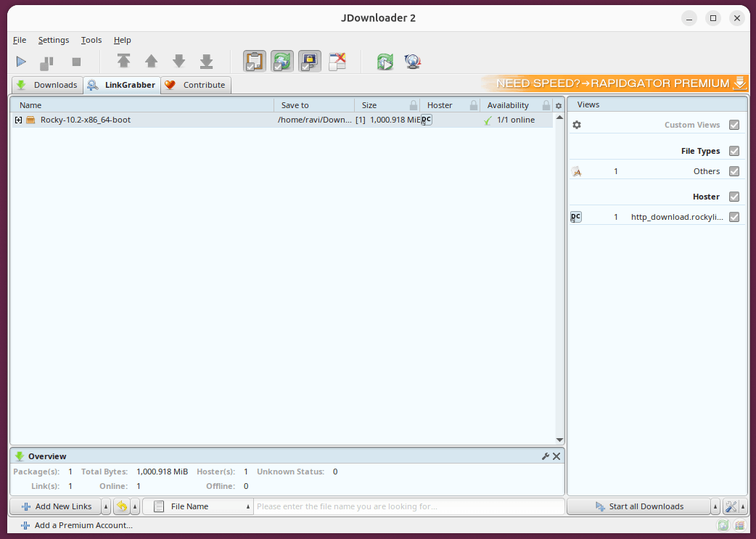The height and width of the screenshot is (539, 756).
Task: Click the Others file type icon
Action: point(576,171)
